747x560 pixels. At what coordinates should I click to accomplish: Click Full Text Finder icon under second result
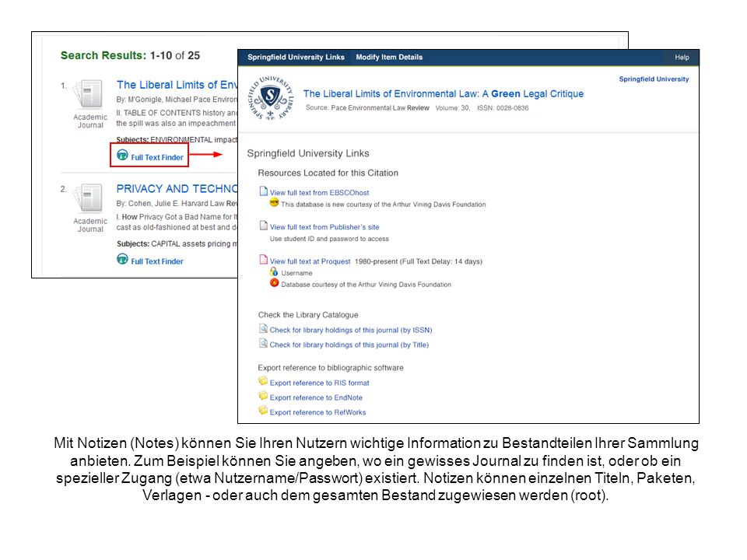coord(122,259)
